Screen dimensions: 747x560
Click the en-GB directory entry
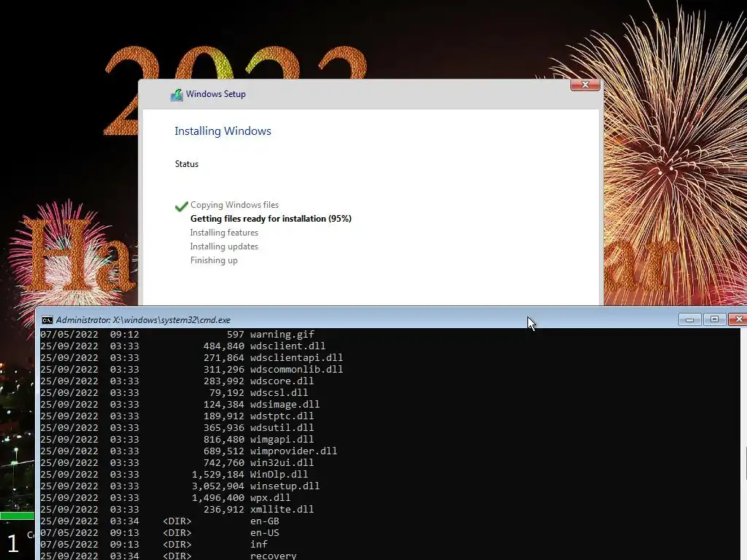pyautogui.click(x=264, y=521)
